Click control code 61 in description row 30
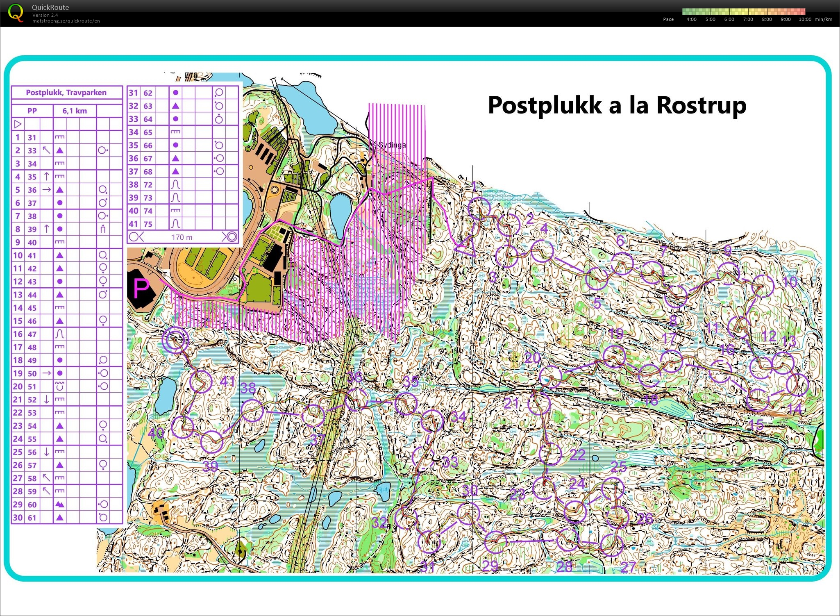 tap(32, 518)
